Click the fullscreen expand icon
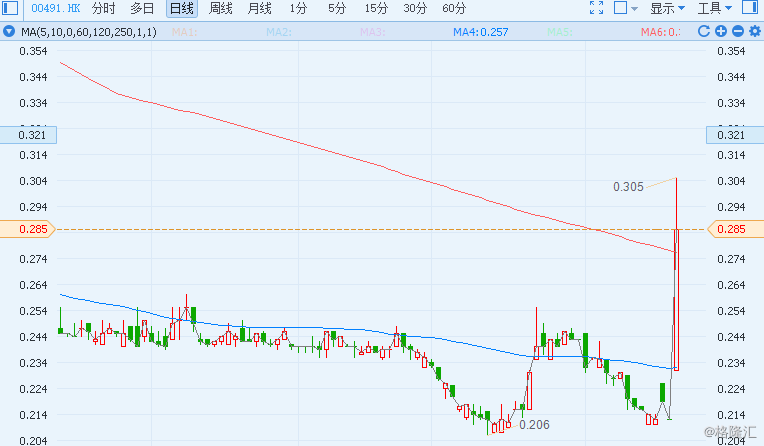Screen dimensions: 764x446 tap(597, 8)
